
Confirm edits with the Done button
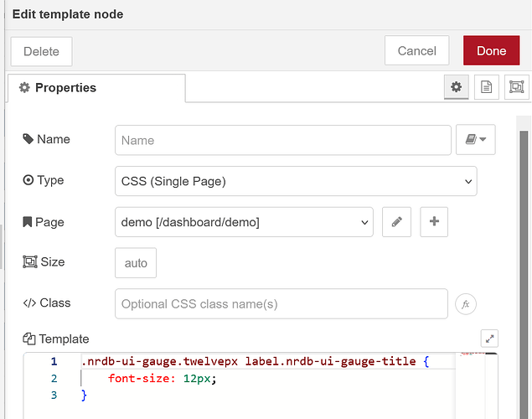click(491, 50)
